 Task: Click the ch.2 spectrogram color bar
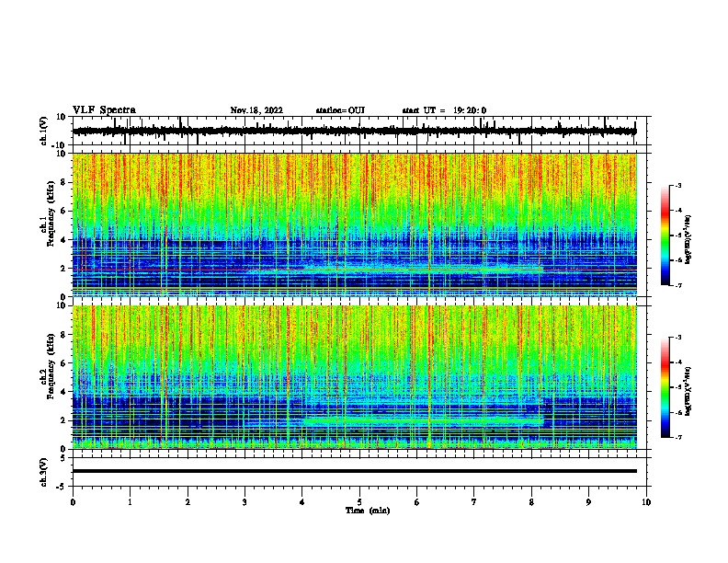[665, 387]
